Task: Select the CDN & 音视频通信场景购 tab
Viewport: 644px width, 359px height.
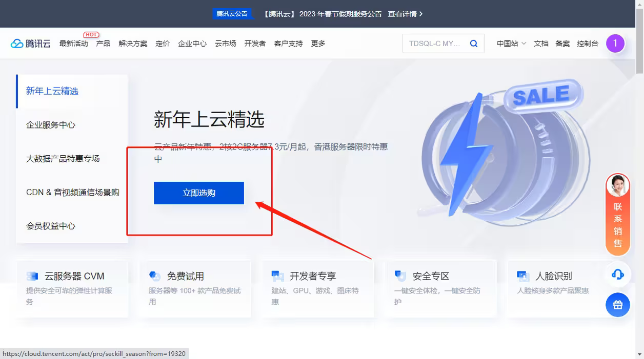Action: (72, 193)
